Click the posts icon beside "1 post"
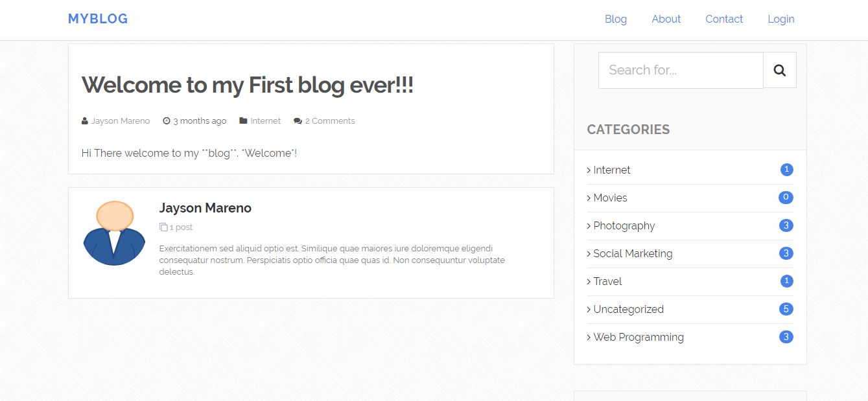868x401 pixels. click(163, 227)
